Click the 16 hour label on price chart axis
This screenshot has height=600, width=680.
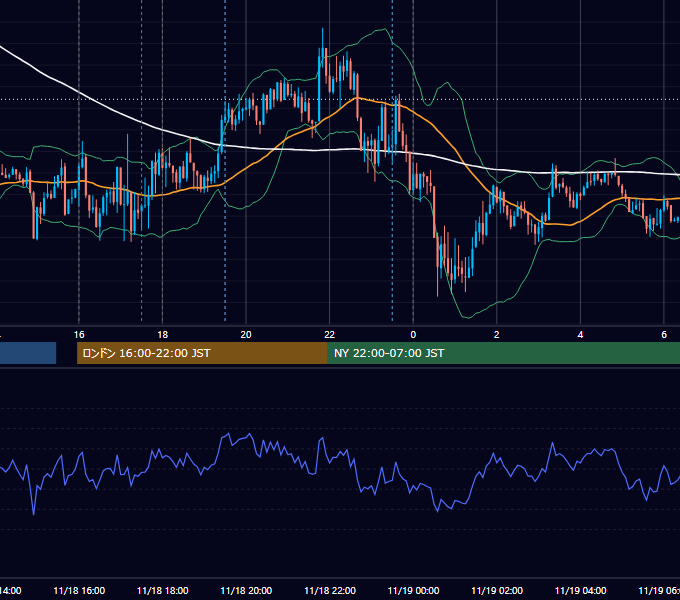pyautogui.click(x=79, y=335)
